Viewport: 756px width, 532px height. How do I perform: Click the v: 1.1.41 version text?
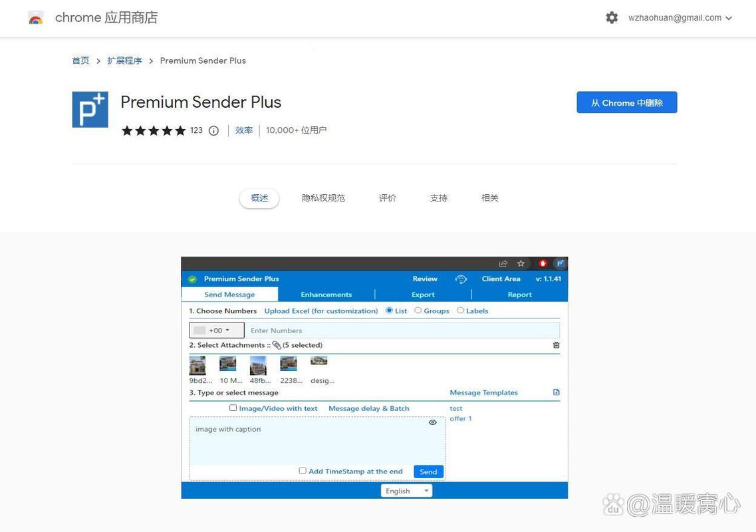[548, 279]
